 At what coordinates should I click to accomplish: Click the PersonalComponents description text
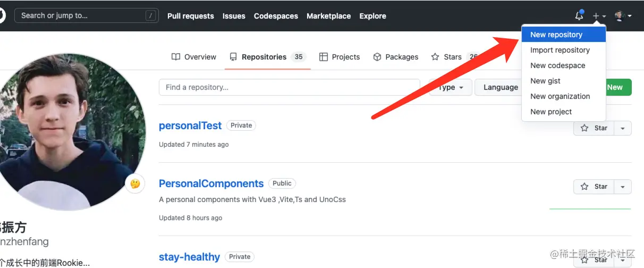(252, 200)
